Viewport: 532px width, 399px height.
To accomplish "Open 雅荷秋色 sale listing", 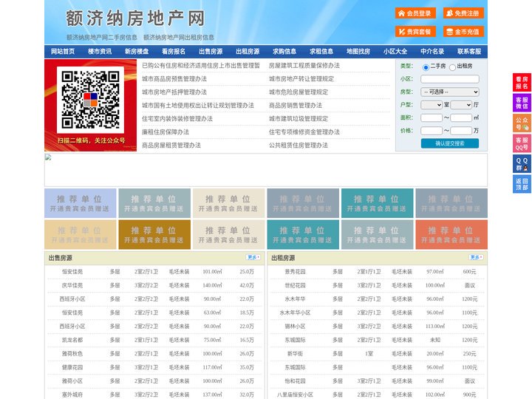I will point(72,354).
